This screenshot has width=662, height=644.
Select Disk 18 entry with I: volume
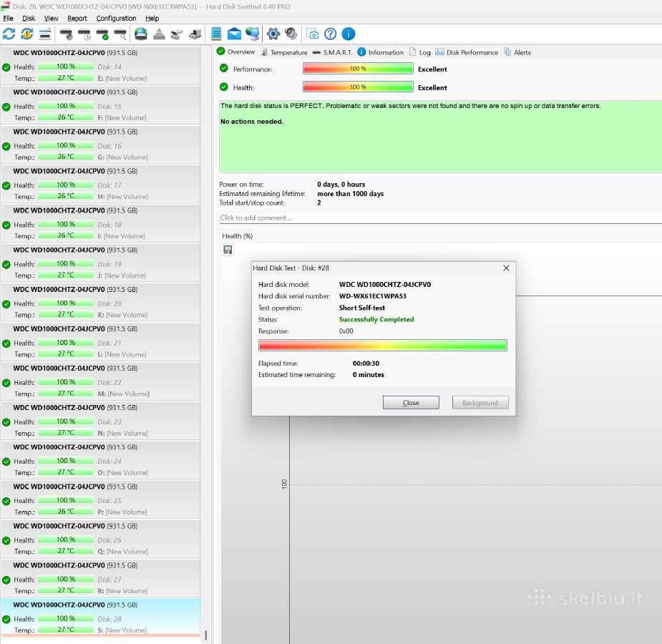point(100,223)
